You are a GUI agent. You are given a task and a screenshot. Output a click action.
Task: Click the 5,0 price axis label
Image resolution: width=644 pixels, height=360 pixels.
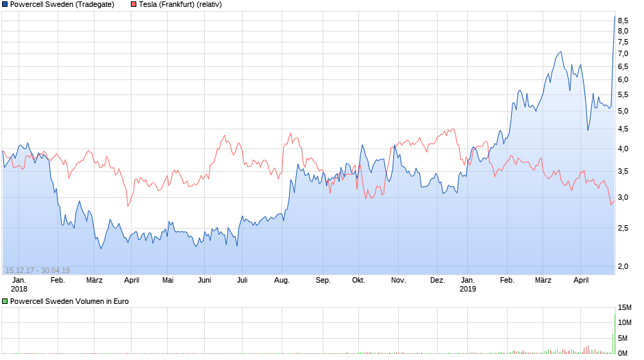point(623,112)
